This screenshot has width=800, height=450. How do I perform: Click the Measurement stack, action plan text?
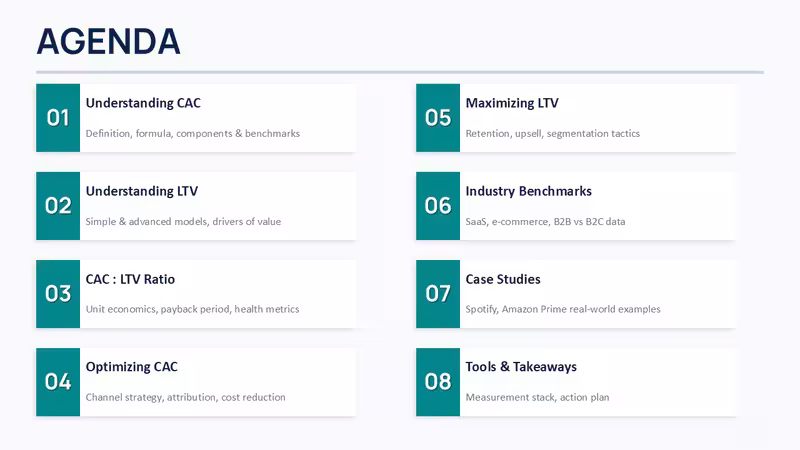point(537,397)
